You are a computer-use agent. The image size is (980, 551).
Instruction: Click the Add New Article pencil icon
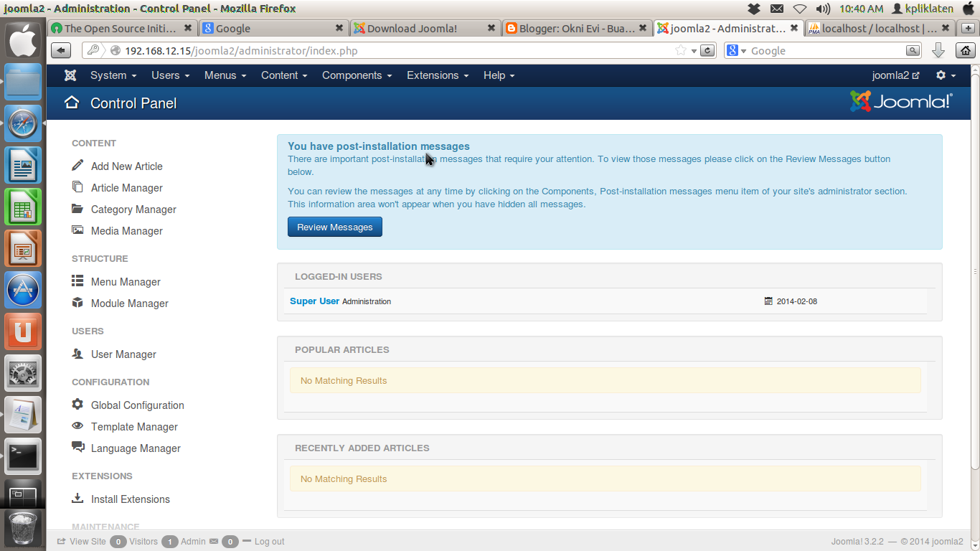coord(77,166)
